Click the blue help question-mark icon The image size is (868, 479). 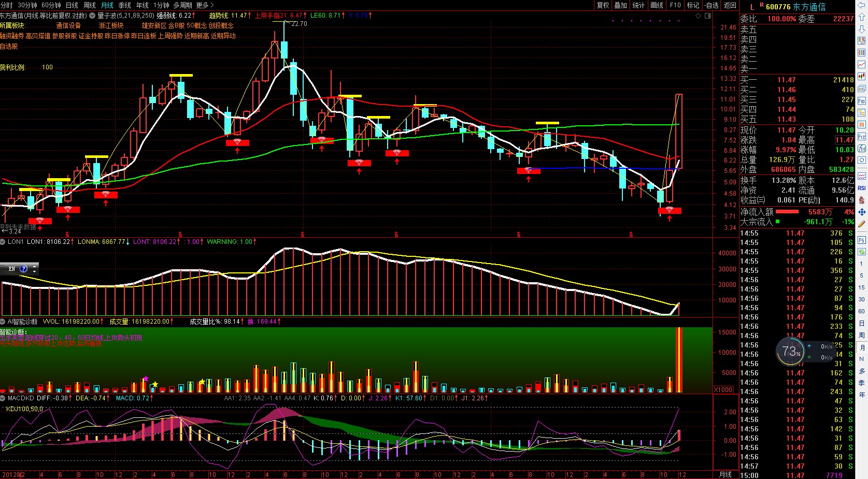pos(23,269)
